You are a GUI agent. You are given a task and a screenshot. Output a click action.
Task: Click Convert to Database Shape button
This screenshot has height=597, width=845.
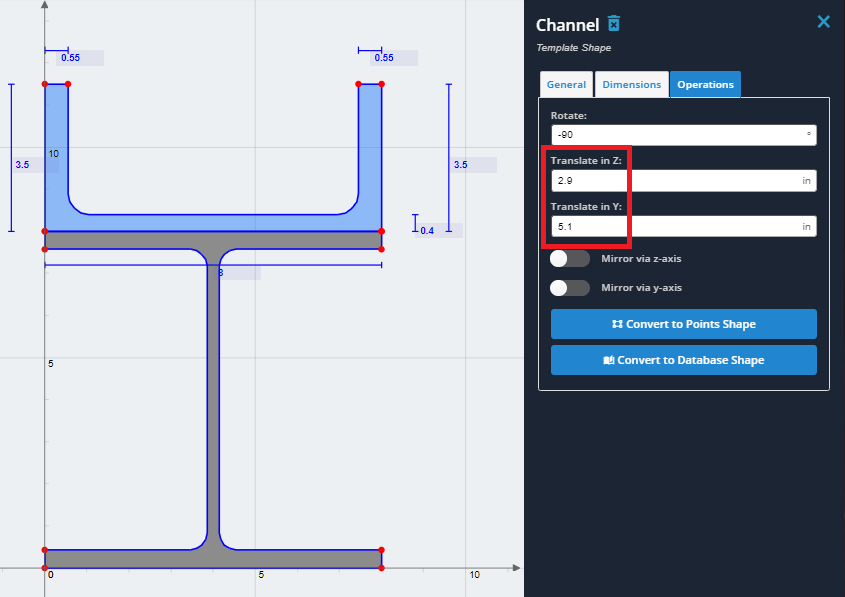click(683, 360)
